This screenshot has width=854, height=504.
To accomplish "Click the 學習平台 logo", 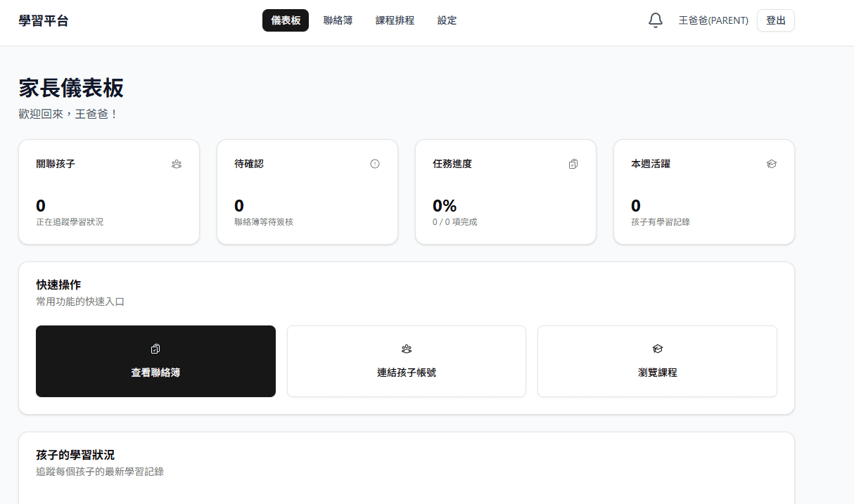I will coord(43,20).
